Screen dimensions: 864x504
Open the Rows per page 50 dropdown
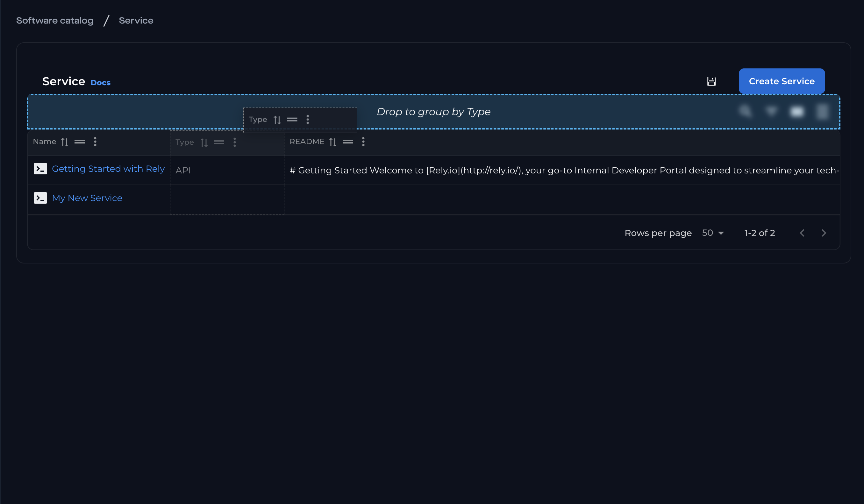(x=713, y=233)
